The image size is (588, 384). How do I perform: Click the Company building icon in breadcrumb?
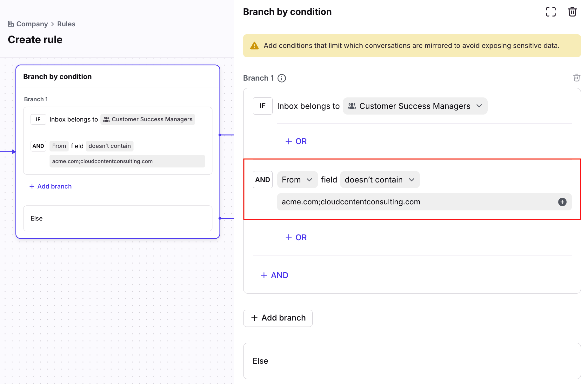11,24
